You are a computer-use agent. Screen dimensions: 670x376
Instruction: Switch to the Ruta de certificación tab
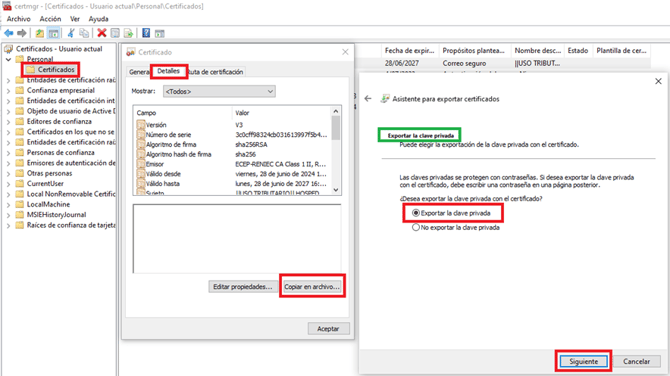tap(216, 72)
